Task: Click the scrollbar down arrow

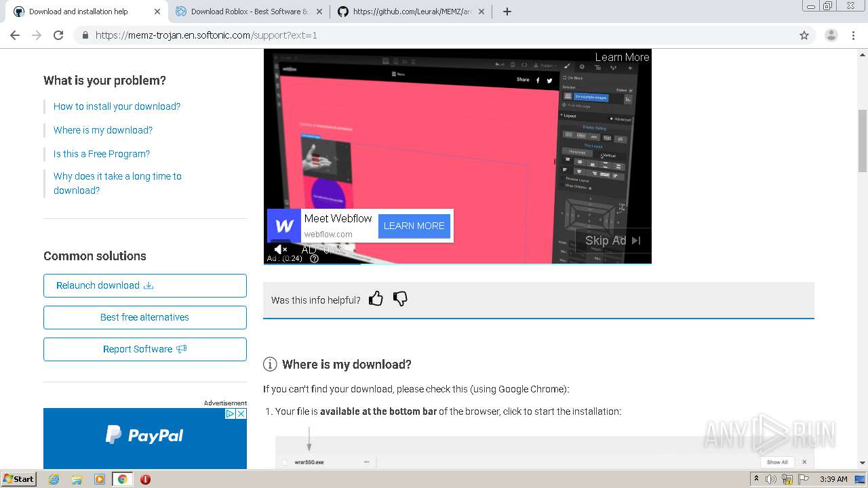Action: [862, 463]
